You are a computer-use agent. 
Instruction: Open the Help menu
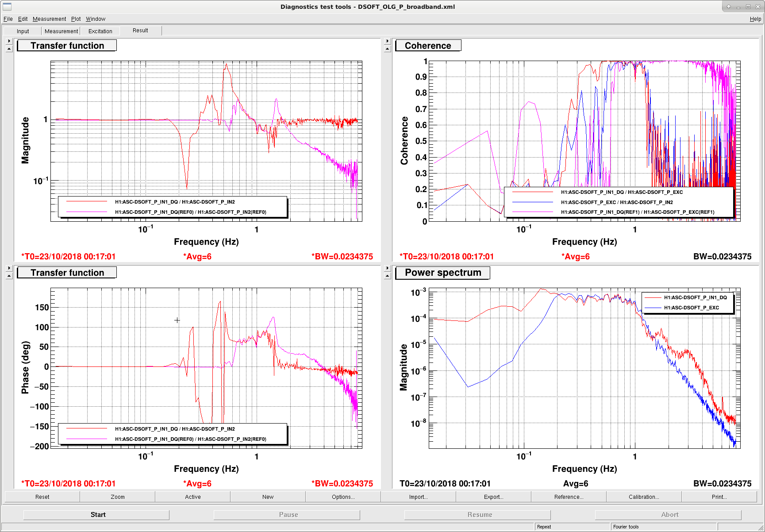point(755,19)
